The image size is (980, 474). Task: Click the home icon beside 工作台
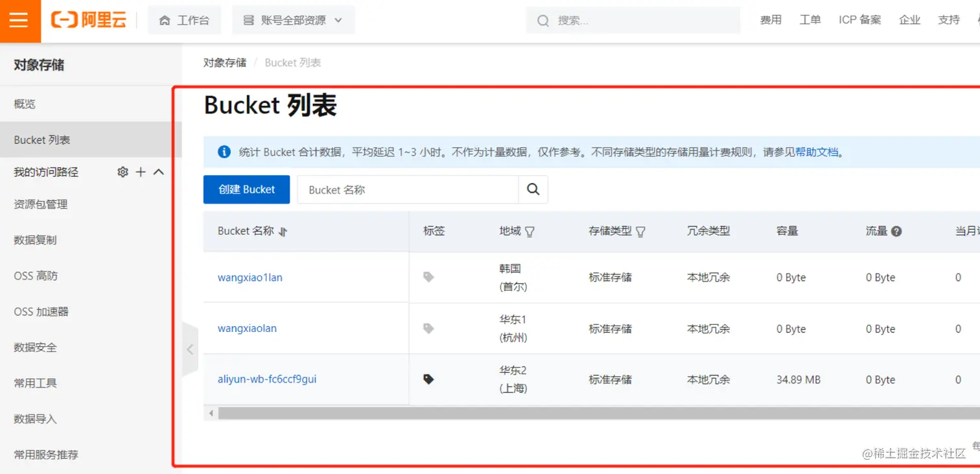[x=165, y=20]
